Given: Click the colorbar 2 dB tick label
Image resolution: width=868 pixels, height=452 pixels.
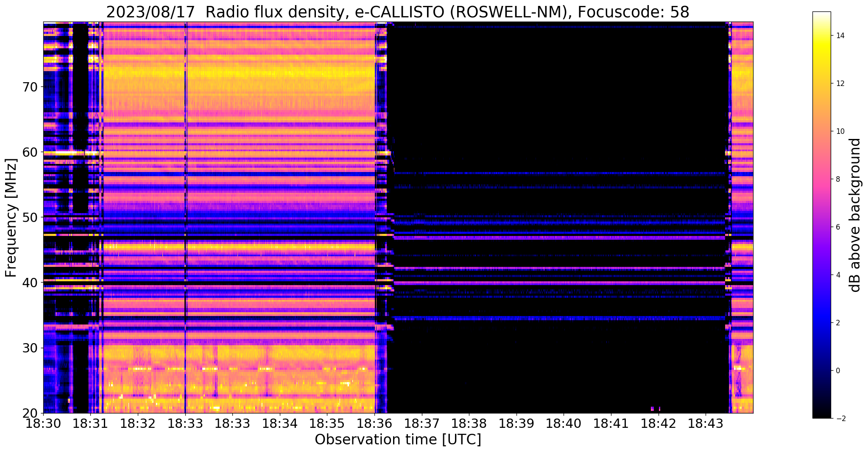Looking at the screenshot, I should tap(838, 323).
